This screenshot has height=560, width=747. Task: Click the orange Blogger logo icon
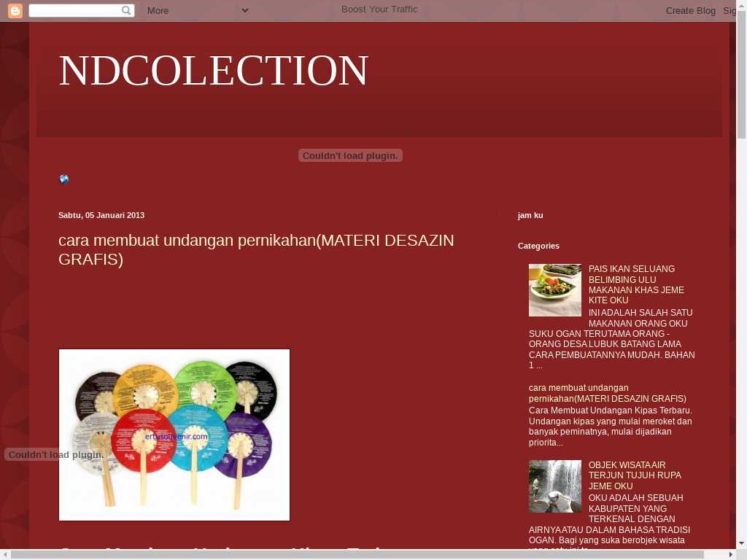click(15, 10)
